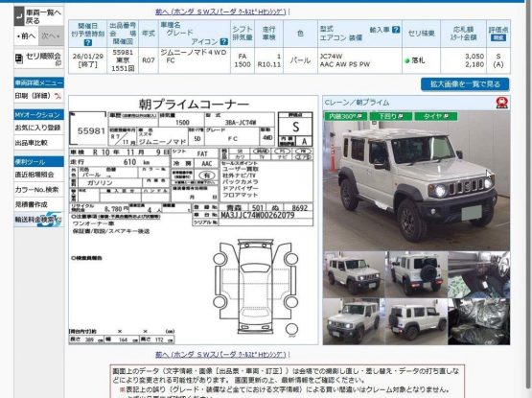This screenshot has height=398, width=532.
Task: Click the red award badge icon on Cレーン panel
Action: point(501,103)
